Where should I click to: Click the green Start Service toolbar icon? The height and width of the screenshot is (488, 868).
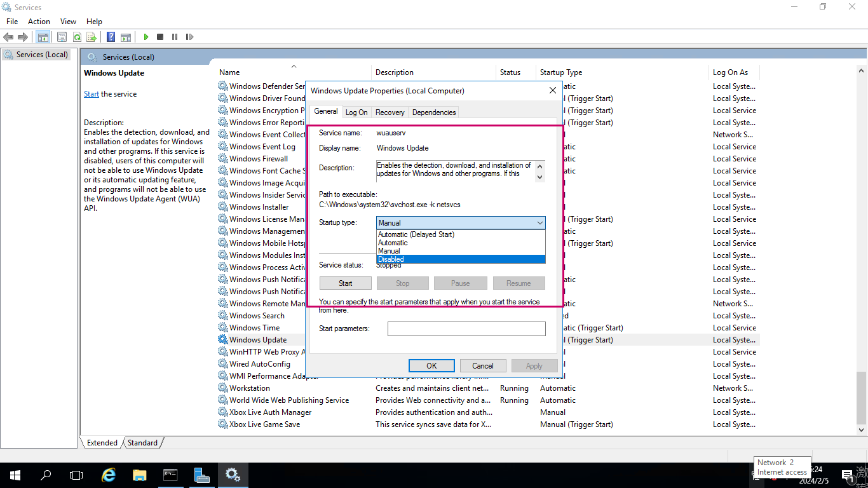coord(146,37)
